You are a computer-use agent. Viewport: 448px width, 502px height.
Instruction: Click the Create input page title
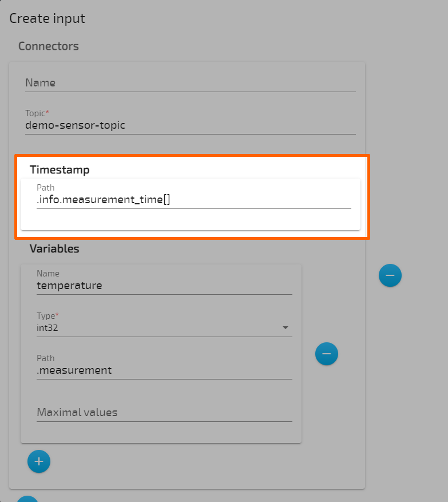click(x=47, y=18)
